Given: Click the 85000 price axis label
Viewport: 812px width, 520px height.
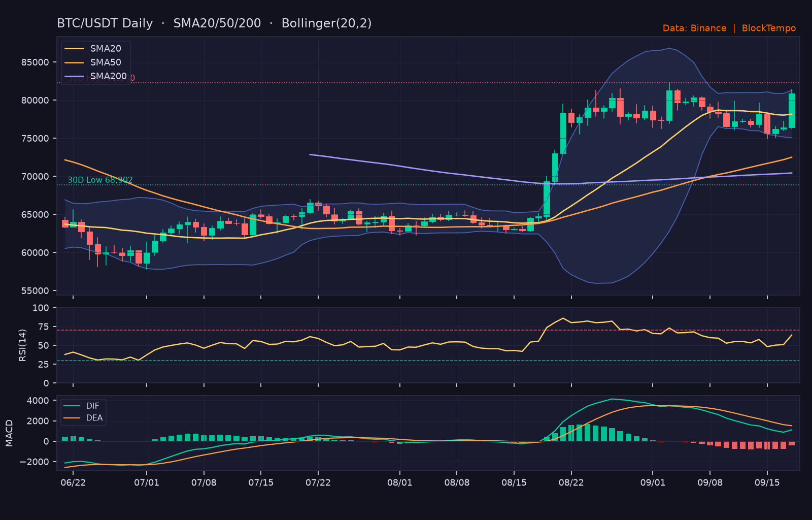Looking at the screenshot, I should tap(35, 62).
